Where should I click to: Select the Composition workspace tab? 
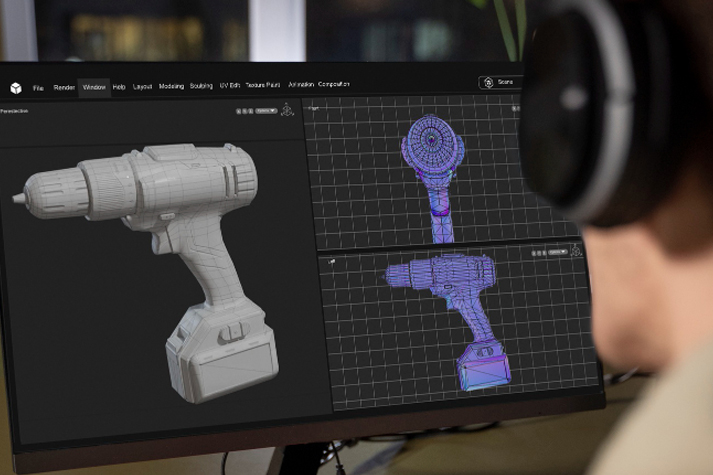pos(334,84)
